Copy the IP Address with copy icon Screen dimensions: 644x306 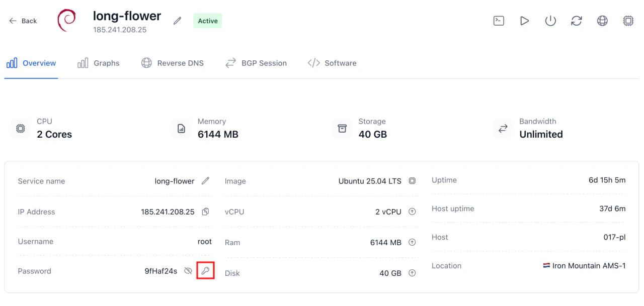205,212
